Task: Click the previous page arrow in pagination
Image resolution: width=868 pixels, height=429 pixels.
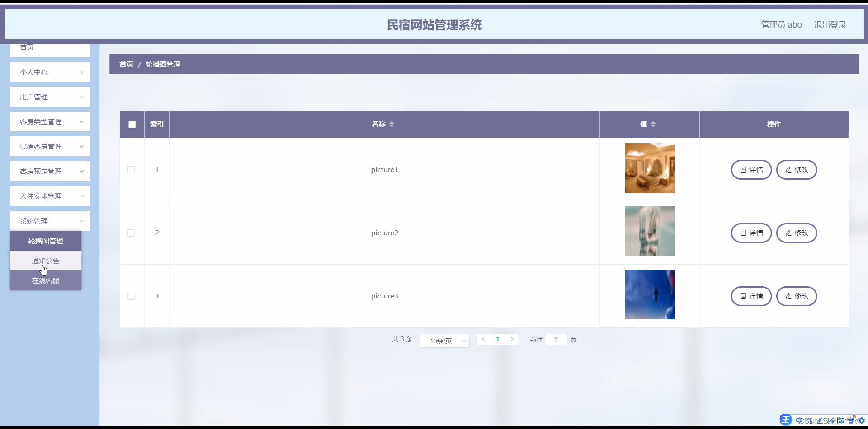Action: point(483,339)
